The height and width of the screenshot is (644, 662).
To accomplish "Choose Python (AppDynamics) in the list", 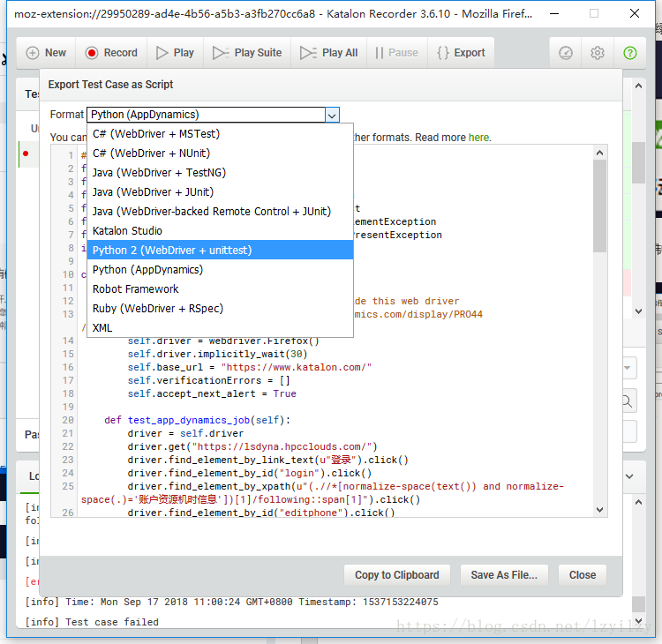I will 220,270.
